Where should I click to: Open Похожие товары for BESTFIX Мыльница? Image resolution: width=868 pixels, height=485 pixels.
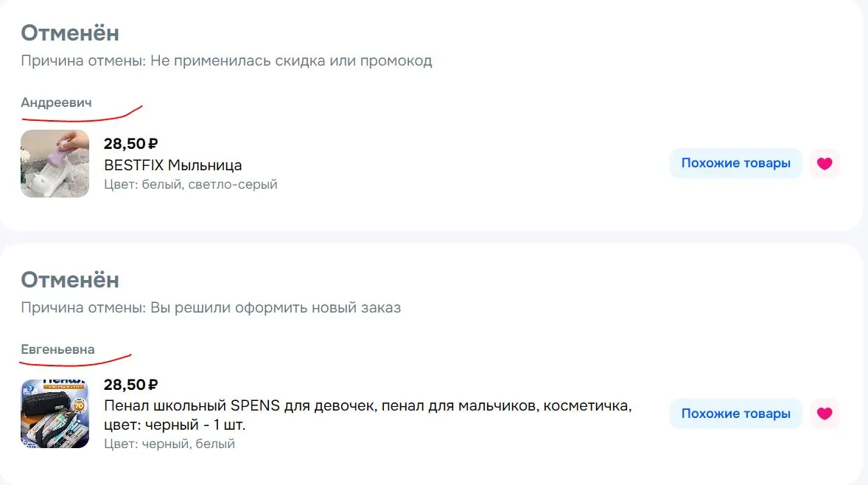coord(735,164)
